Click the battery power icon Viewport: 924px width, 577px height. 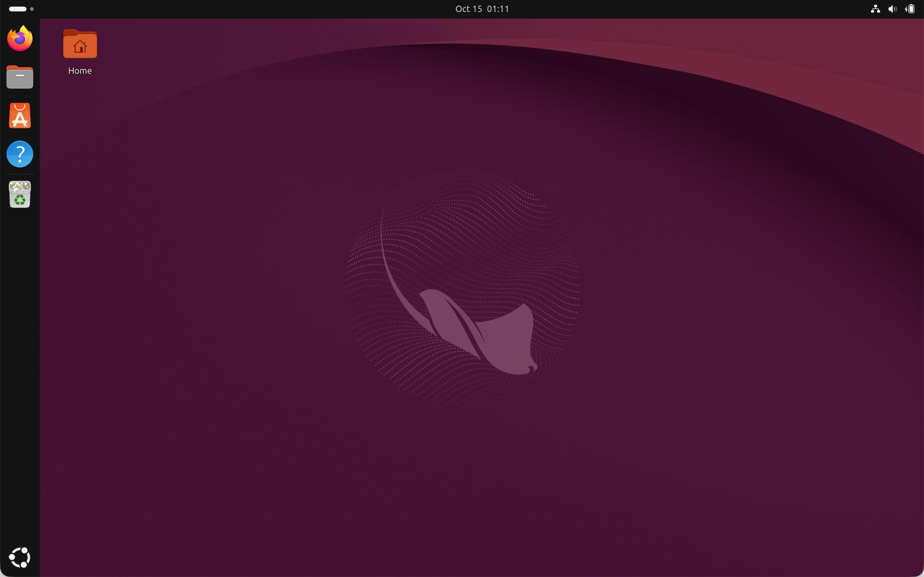coord(909,9)
